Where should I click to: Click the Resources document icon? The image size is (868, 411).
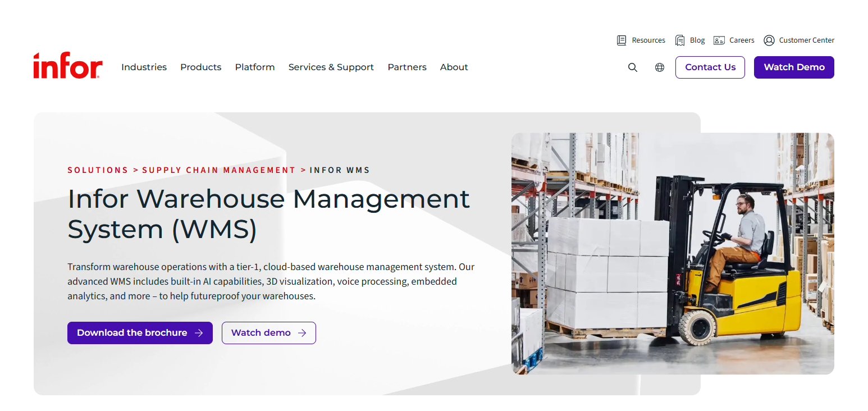[x=622, y=40]
